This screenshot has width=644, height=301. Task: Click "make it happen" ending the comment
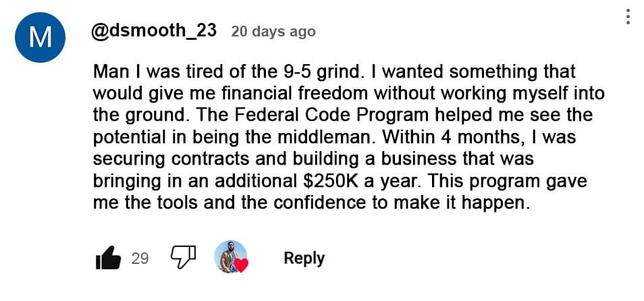point(475,202)
